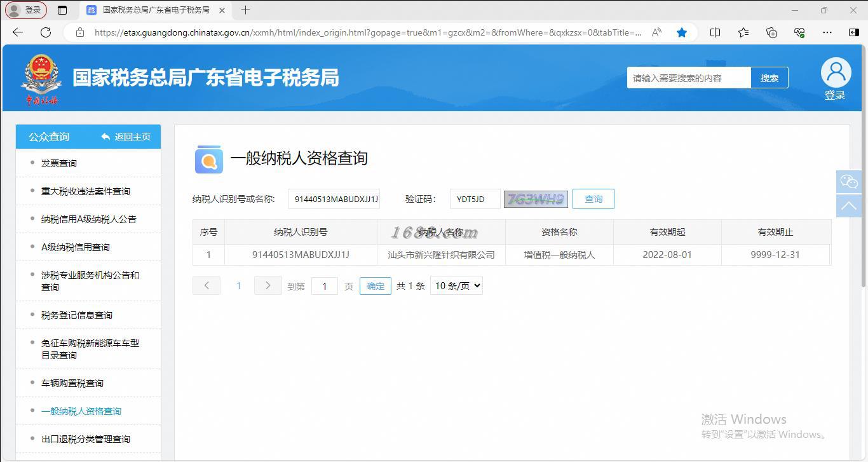Image resolution: width=868 pixels, height=462 pixels.
Task: Open the 10 条/页 dropdown
Action: (x=456, y=286)
